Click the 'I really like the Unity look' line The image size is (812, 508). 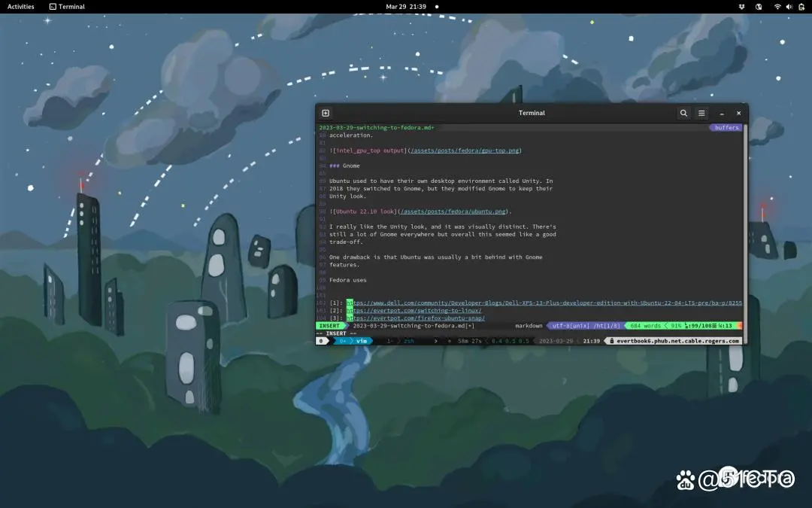[x=442, y=227]
